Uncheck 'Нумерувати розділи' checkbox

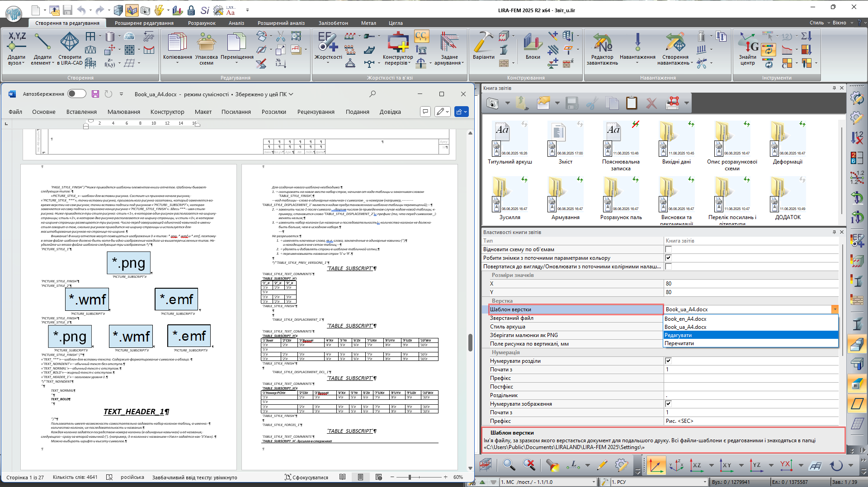pos(668,361)
